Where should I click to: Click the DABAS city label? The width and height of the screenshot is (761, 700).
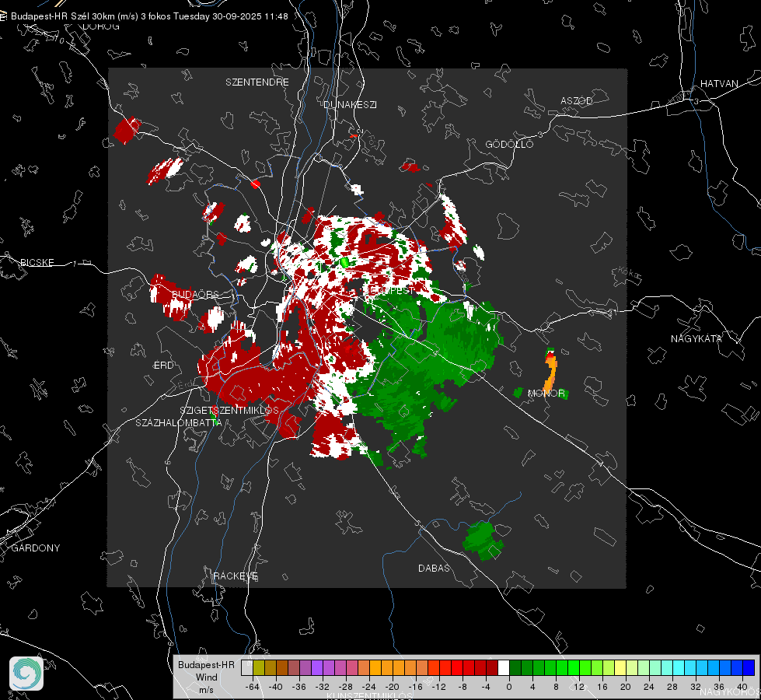point(434,568)
